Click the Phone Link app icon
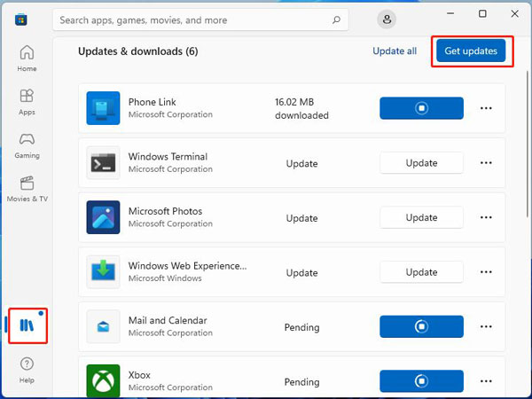 click(x=103, y=108)
